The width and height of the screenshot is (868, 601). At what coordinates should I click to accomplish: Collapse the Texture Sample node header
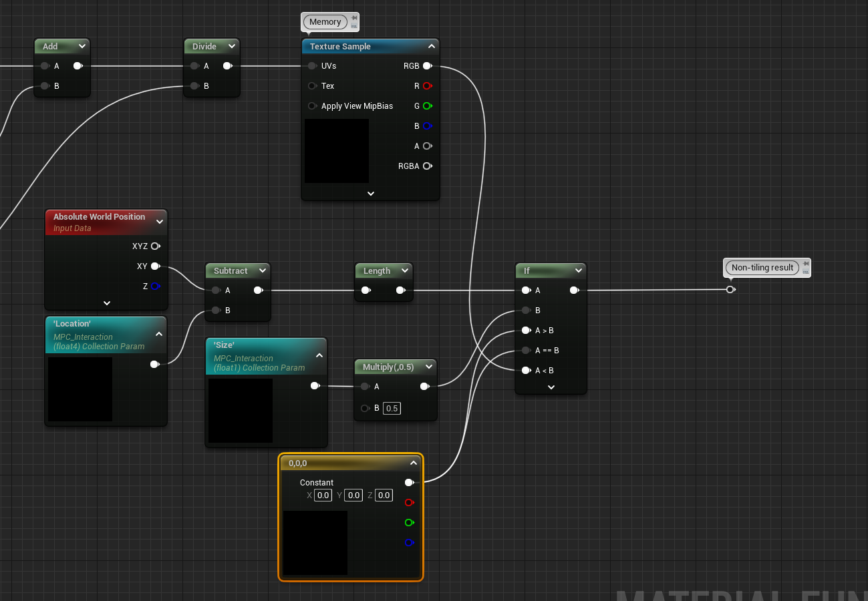click(432, 46)
